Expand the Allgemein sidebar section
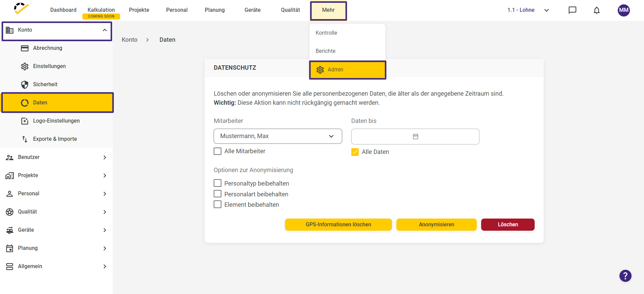644x294 pixels. click(x=105, y=266)
